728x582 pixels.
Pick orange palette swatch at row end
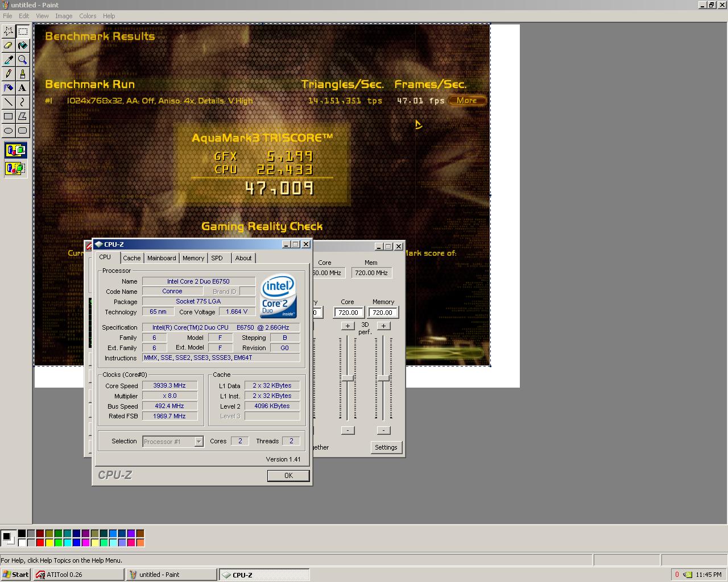[x=140, y=542]
